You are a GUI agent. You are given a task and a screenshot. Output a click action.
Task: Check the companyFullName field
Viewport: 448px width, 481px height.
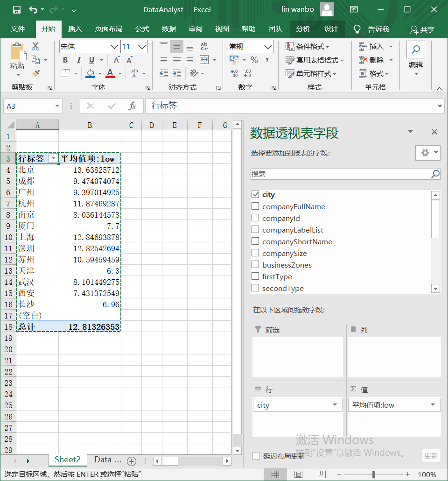254,206
